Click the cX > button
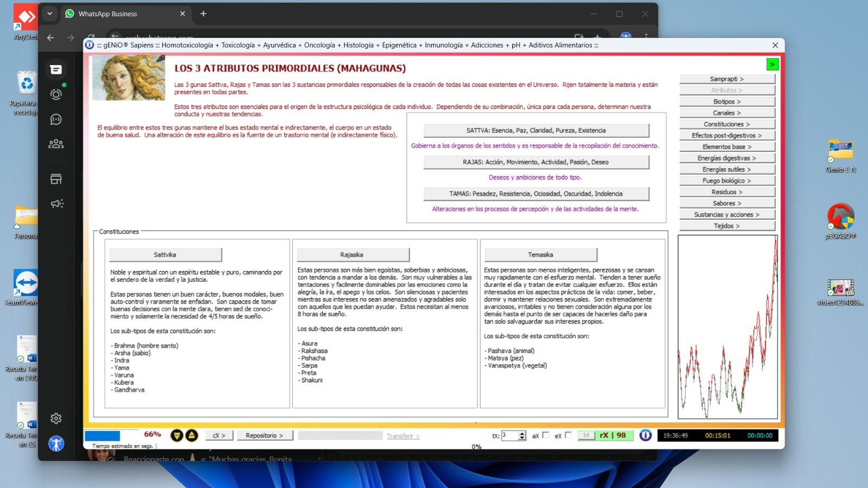Viewport: 868px width, 488px height. 219,435
